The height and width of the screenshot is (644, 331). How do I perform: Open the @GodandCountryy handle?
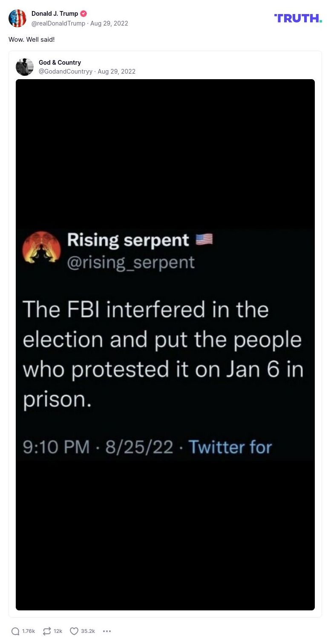[x=66, y=72]
